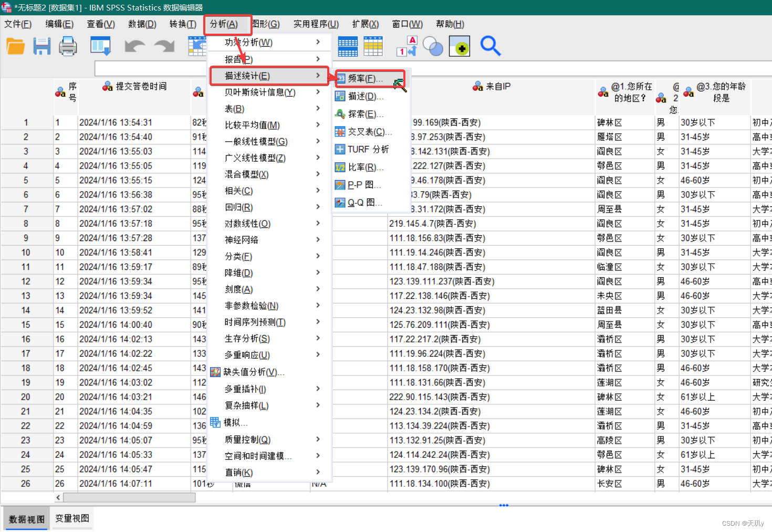Image resolution: width=772 pixels, height=532 pixels.
Task: Open the 编辑(E) menu
Action: pyautogui.click(x=59, y=24)
